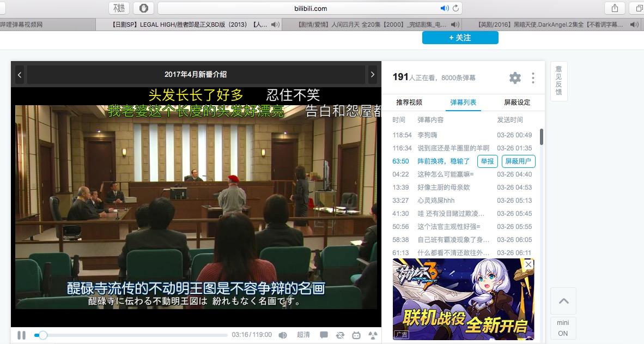The height and width of the screenshot is (344, 644).
Task: Click the 屏蔽用户 block user button
Action: 518,161
